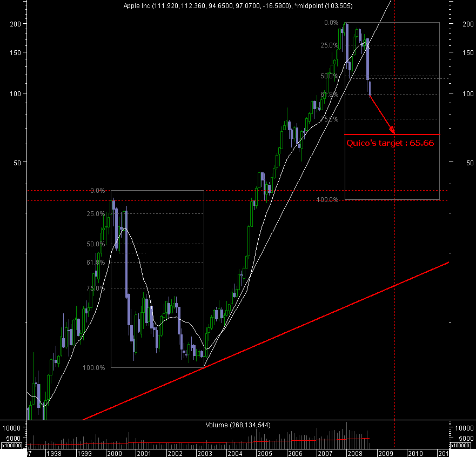Click the x100000 box on left volume axis
Viewport: 476px width, 457px height.
point(11,446)
